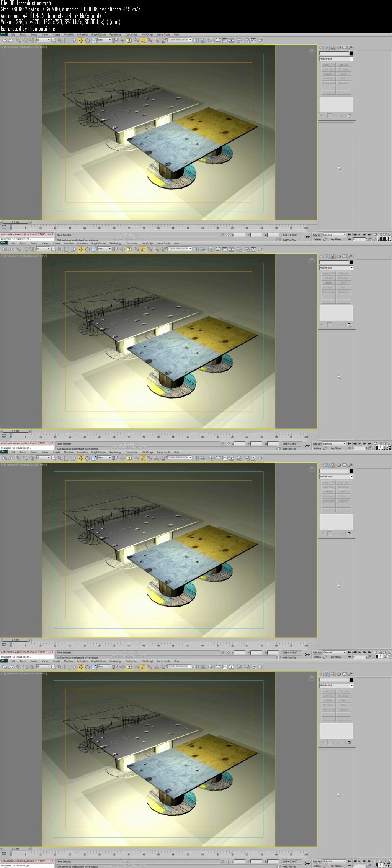Click the ViewCube home icon in 00:00:53 frame
Viewport: 392px width, 868px height.
pyautogui.click(x=312, y=677)
